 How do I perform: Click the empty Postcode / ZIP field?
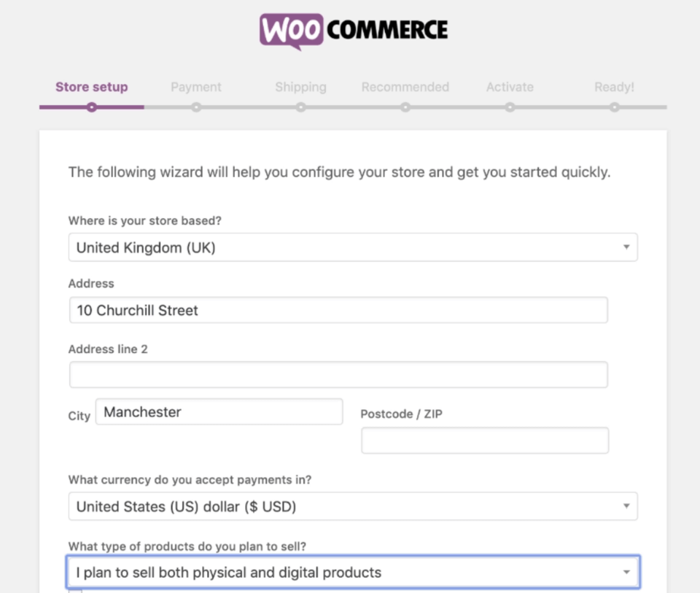[x=485, y=441]
